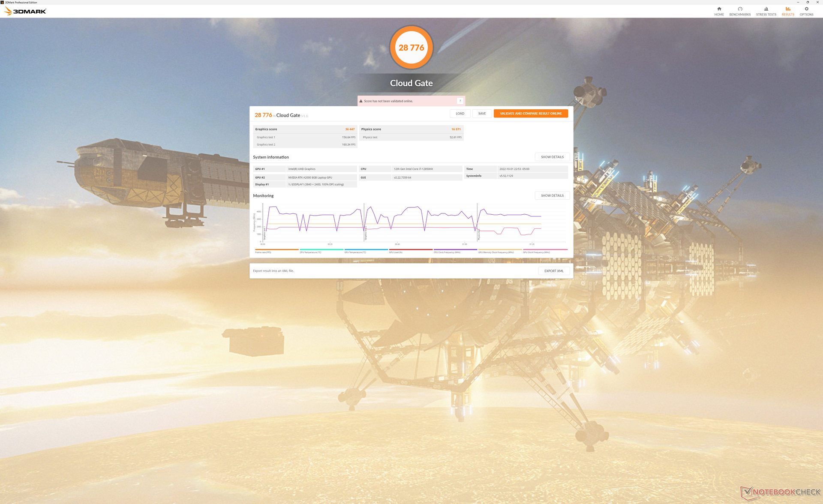The width and height of the screenshot is (823, 504).
Task: Open the Home icon in navigation
Action: point(719,9)
